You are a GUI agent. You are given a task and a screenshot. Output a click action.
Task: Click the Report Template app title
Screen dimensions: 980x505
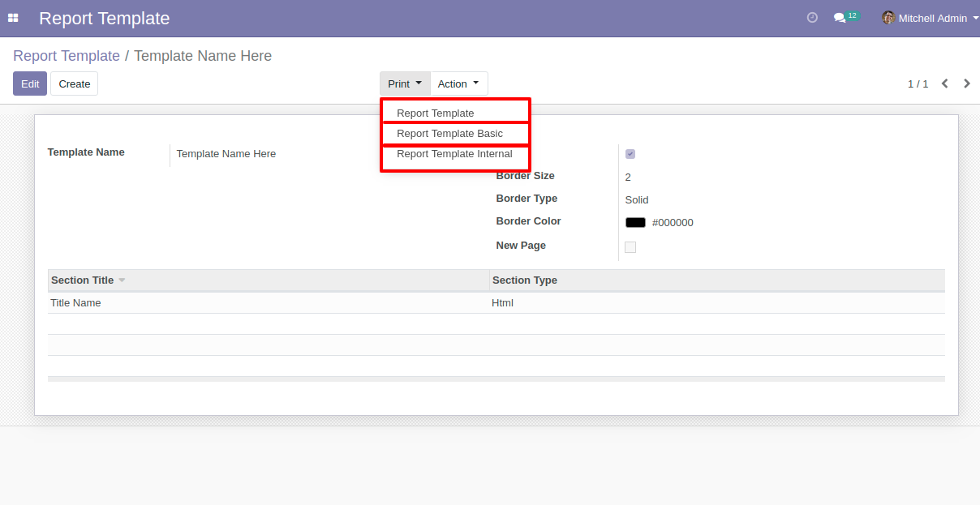105,18
